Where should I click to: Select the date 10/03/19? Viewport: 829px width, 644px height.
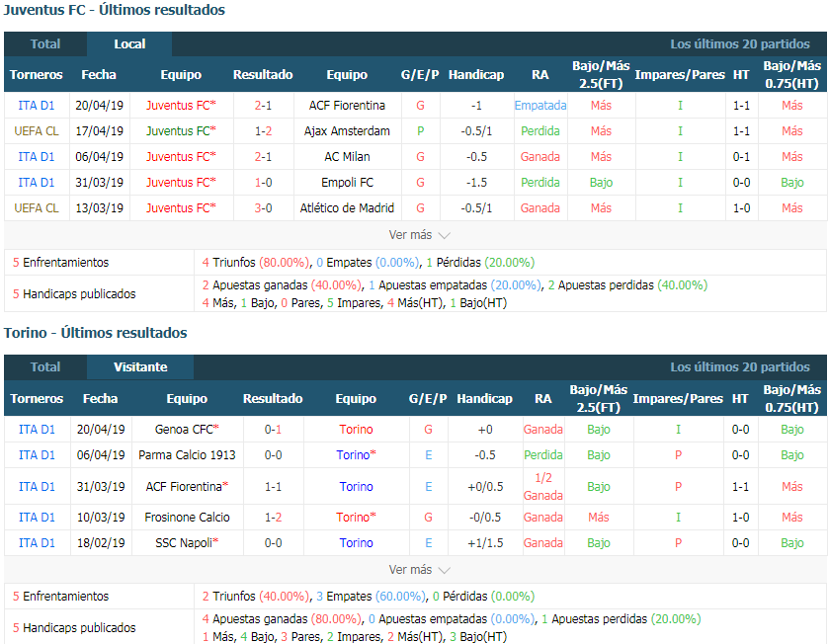coord(101,518)
